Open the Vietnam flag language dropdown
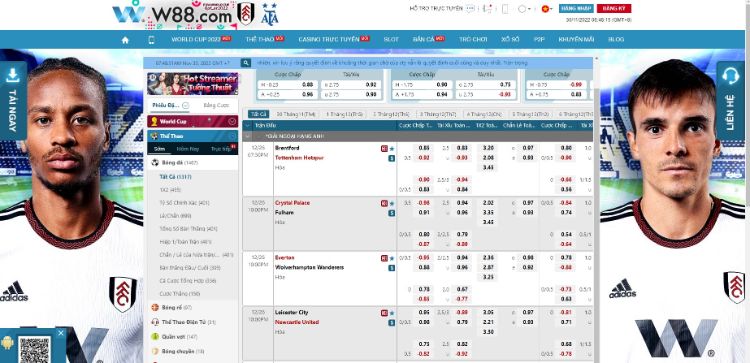Viewport: 750px width, 363px height. coord(547,9)
